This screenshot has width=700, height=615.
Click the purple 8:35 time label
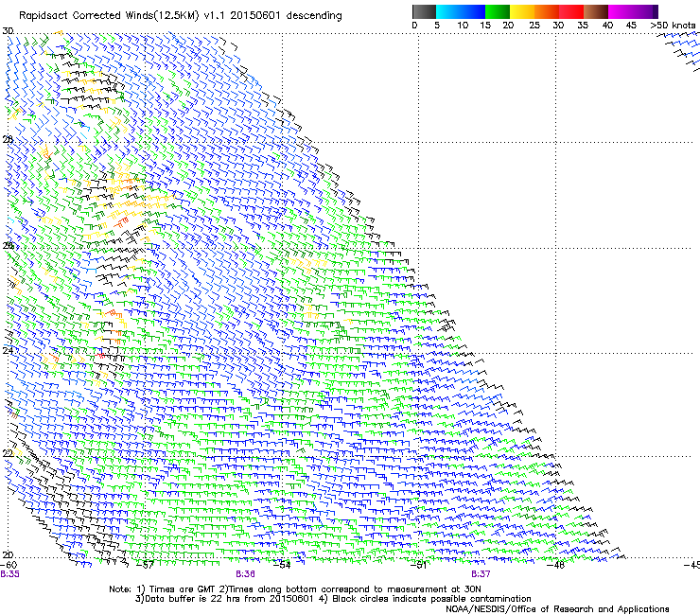pos(9,574)
